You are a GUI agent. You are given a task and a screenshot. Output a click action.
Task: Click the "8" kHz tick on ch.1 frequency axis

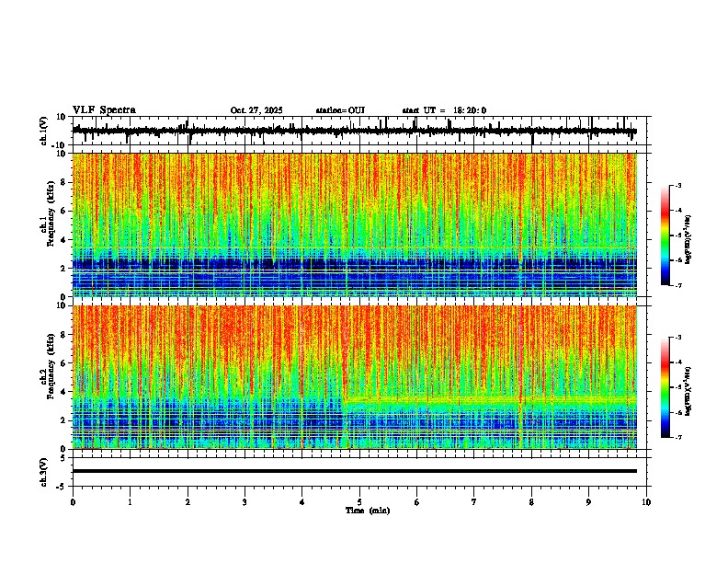pos(63,182)
